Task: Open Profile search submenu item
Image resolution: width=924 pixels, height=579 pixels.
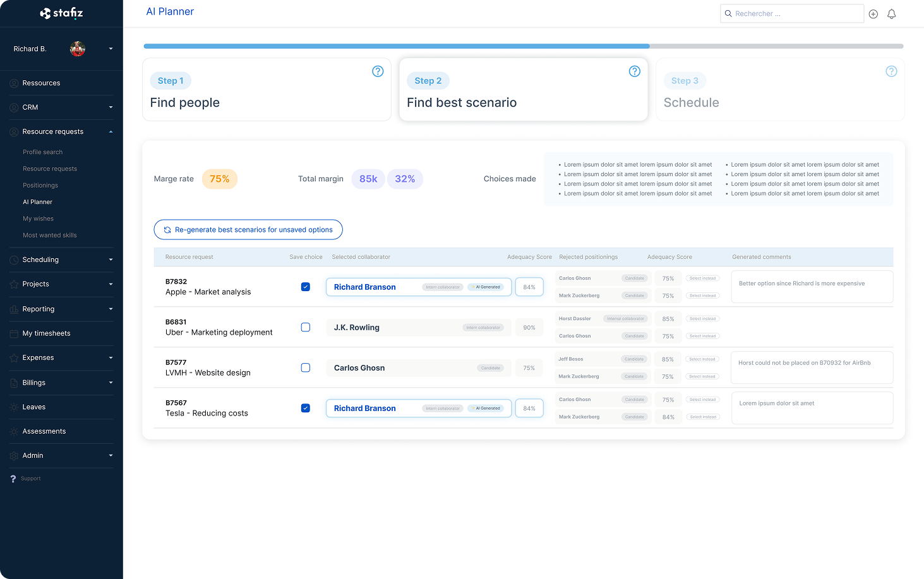Action: click(43, 152)
